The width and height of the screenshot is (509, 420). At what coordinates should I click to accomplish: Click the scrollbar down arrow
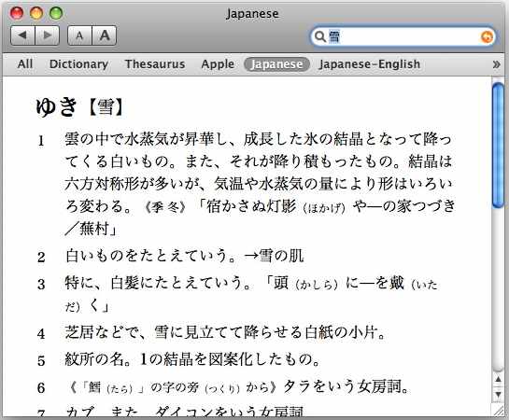pyautogui.click(x=498, y=395)
